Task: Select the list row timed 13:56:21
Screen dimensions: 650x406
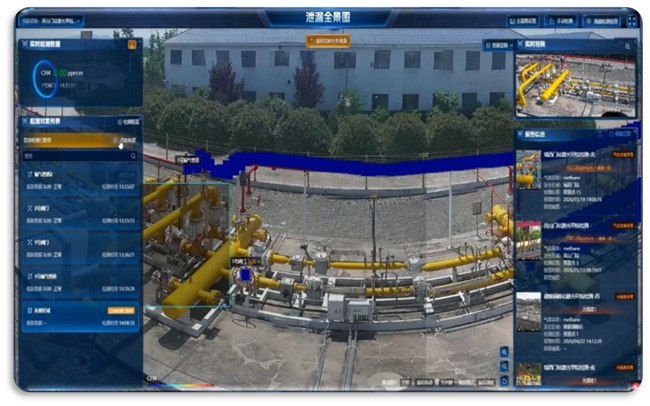Action: click(80, 249)
